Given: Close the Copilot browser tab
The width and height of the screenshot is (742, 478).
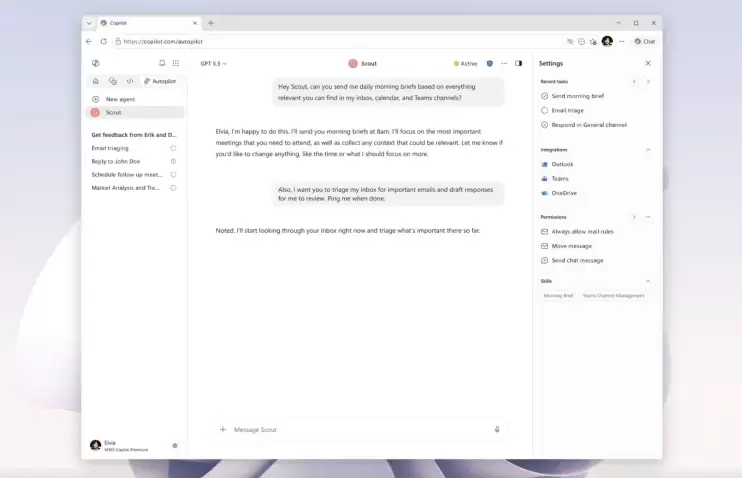Looking at the screenshot, I should click(x=195, y=23).
